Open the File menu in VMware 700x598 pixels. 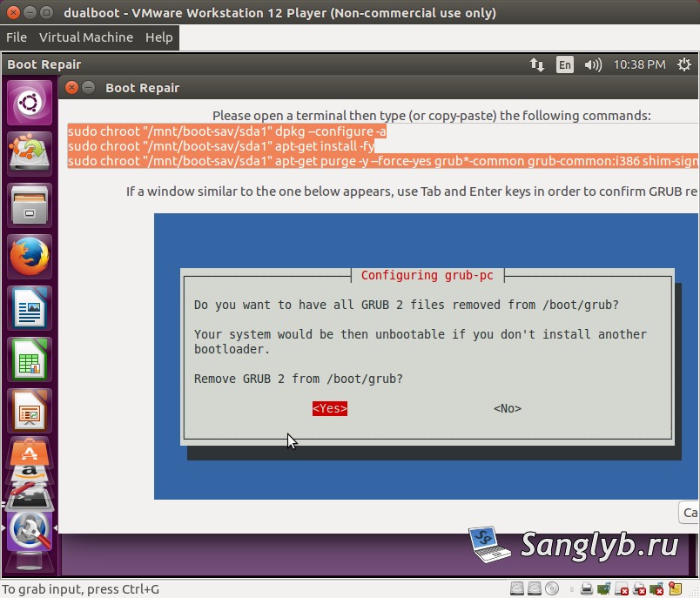pyautogui.click(x=17, y=37)
